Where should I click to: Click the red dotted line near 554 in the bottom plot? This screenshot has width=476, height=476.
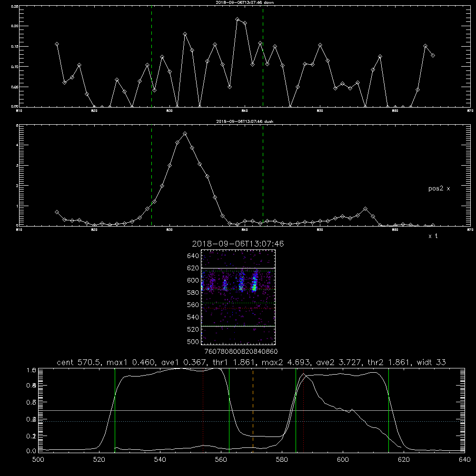(203, 410)
